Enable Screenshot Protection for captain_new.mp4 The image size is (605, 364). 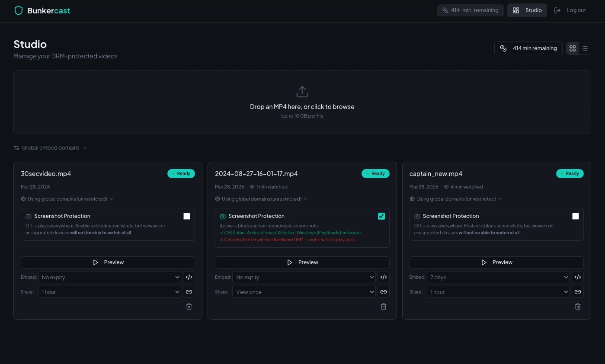coord(576,216)
